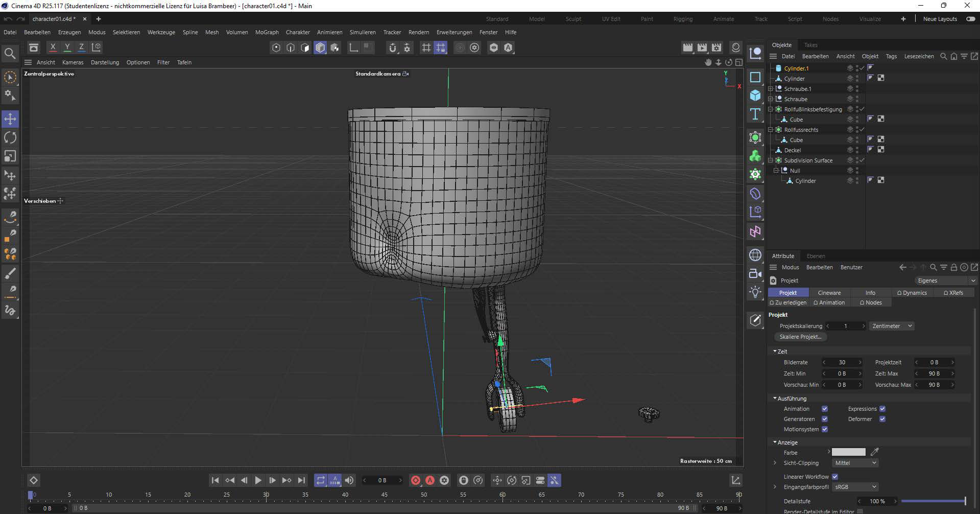The image size is (980, 514).
Task: Open the Eingangsfarbprofil sRGB dropdown
Action: (855, 487)
